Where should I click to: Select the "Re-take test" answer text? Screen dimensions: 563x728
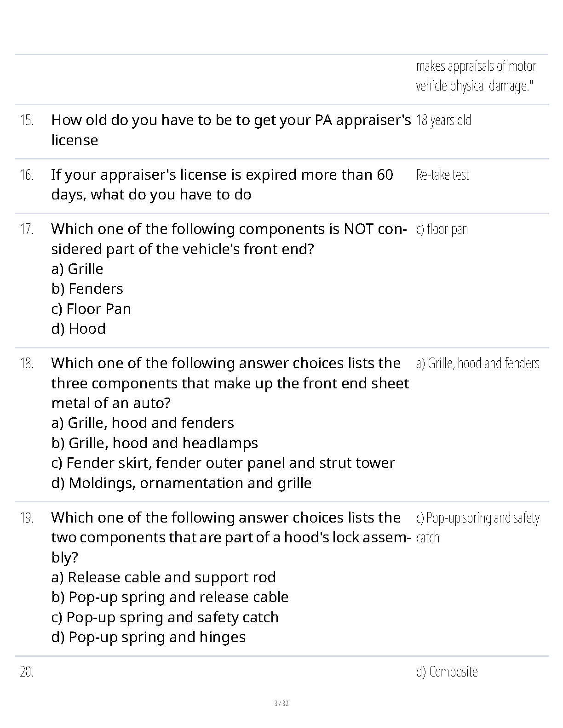point(442,175)
